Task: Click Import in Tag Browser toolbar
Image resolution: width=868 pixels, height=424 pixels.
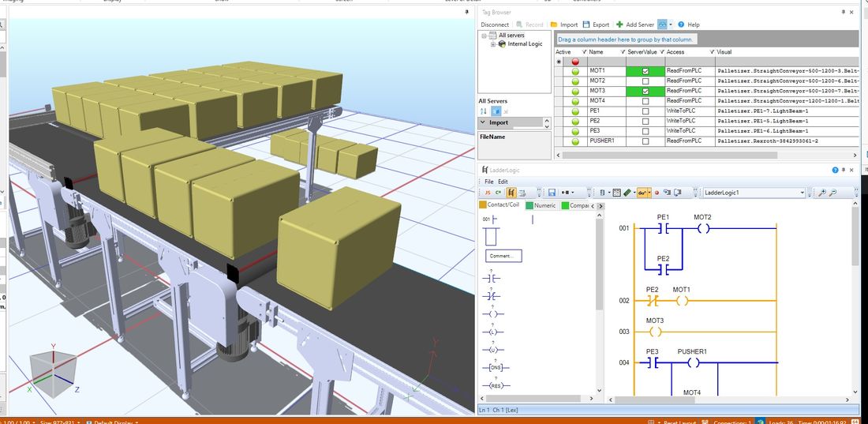Action: click(x=564, y=24)
